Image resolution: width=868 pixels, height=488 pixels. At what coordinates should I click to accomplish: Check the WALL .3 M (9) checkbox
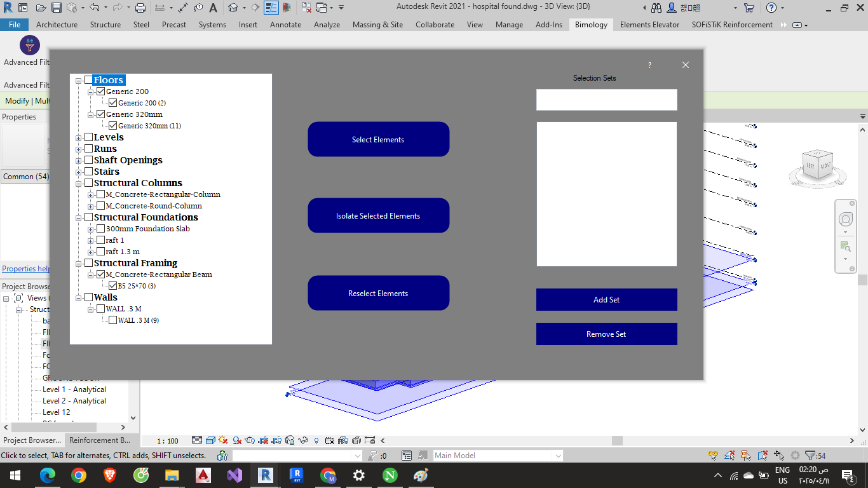click(112, 320)
